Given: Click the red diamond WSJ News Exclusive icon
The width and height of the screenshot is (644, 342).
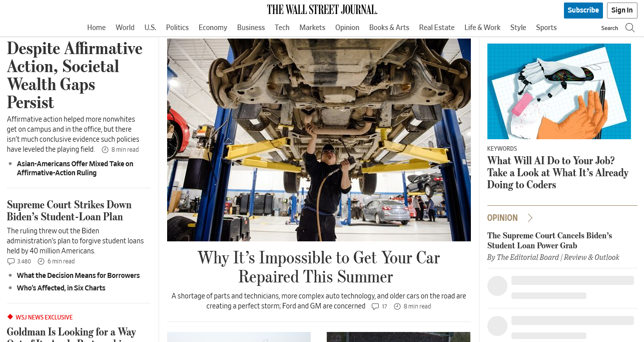Looking at the screenshot, I should point(10,317).
